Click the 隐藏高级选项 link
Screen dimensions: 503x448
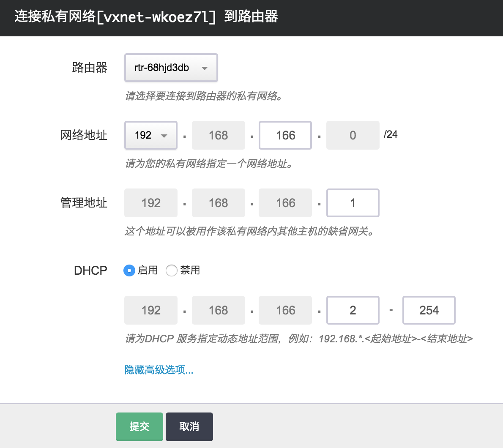pos(159,370)
